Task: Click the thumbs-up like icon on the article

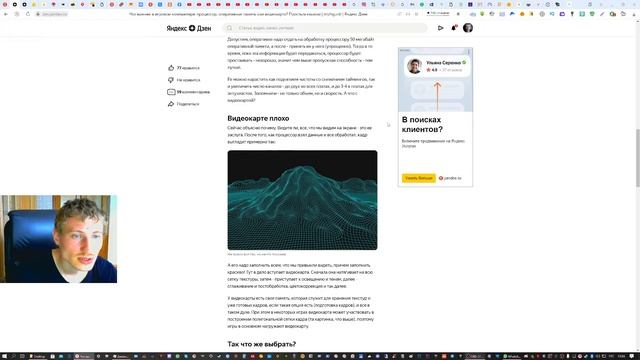Action: tap(171, 68)
